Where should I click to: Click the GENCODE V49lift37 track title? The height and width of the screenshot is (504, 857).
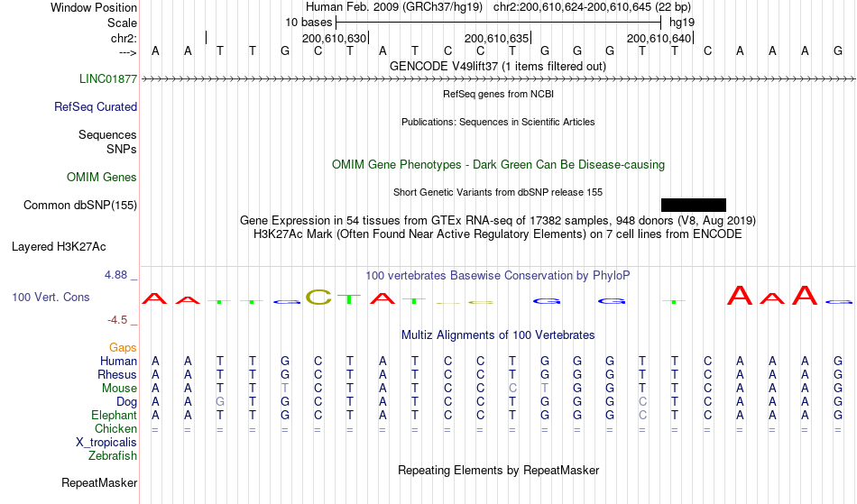point(498,67)
